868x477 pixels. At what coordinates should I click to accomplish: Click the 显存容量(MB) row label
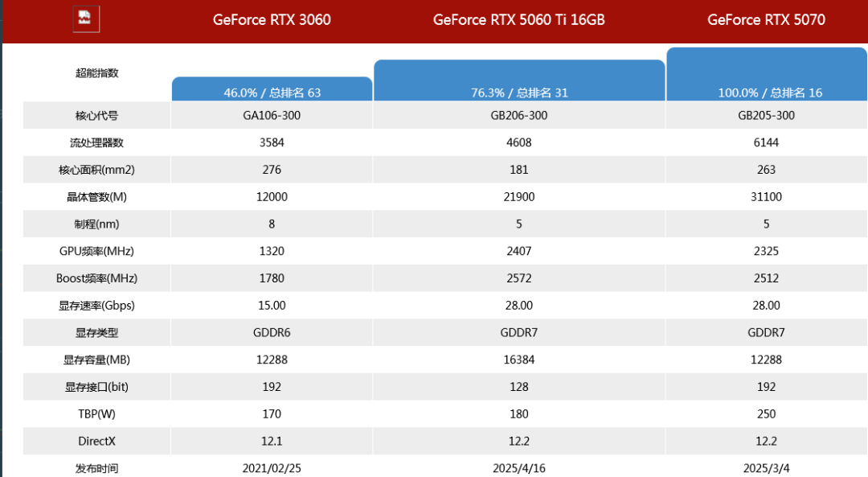[x=97, y=360]
